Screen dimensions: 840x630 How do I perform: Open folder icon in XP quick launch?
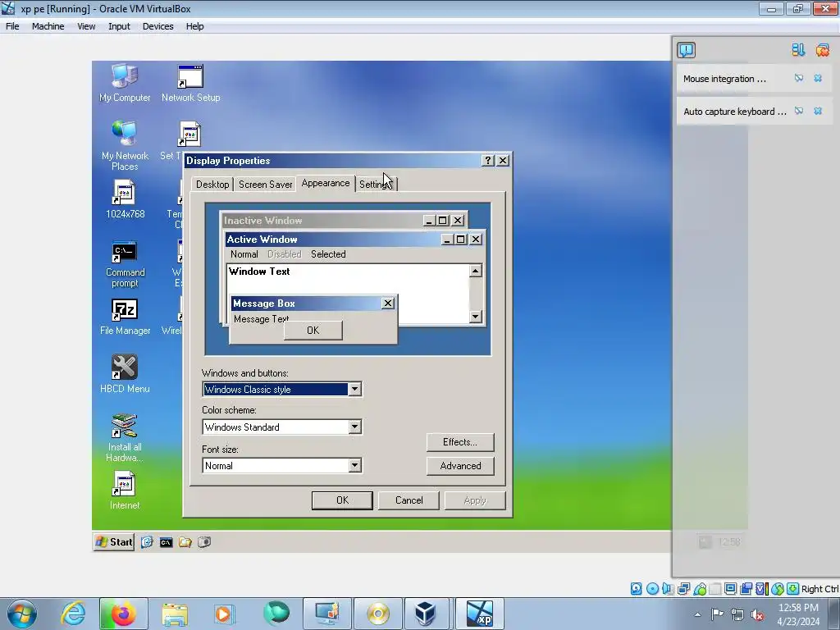(185, 542)
